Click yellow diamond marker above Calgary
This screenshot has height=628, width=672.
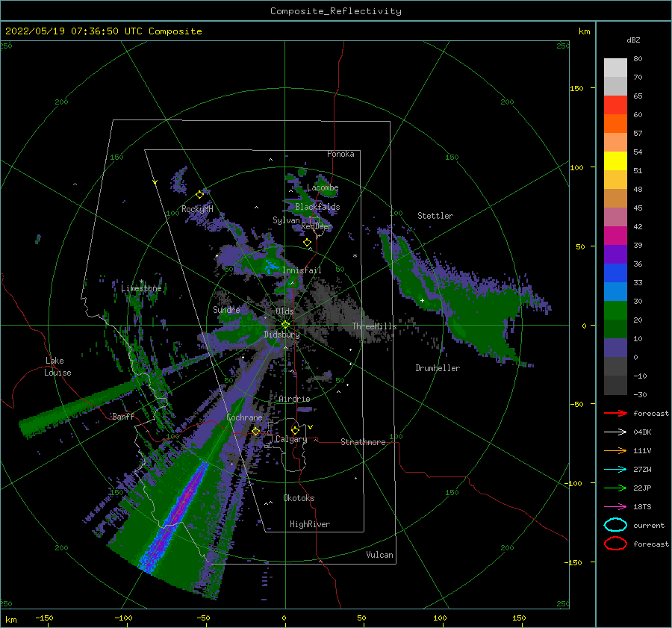(295, 430)
